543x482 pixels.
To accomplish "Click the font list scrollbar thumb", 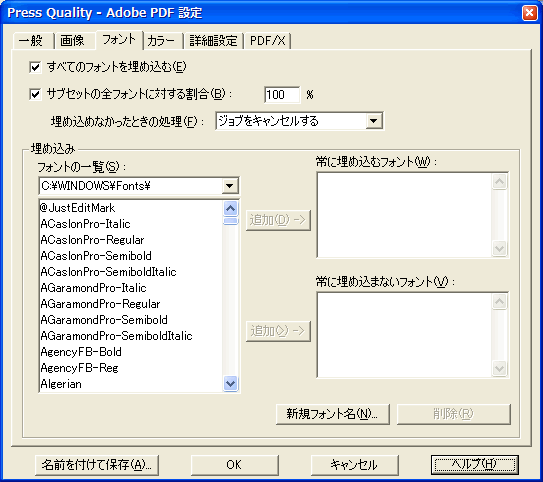I will (231, 221).
